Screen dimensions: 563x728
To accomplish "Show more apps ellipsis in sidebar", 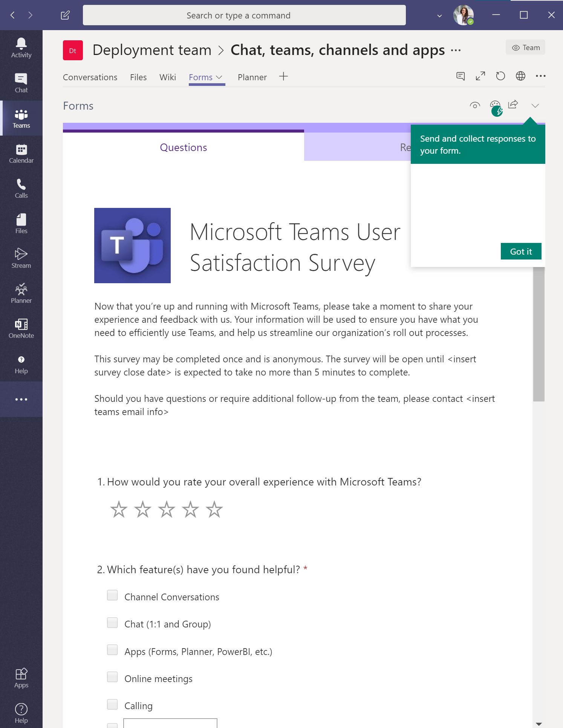I will (21, 399).
